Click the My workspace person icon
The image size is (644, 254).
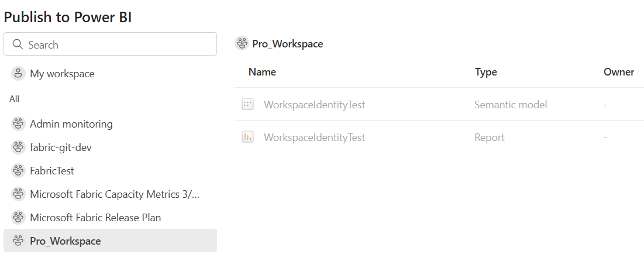(x=18, y=74)
